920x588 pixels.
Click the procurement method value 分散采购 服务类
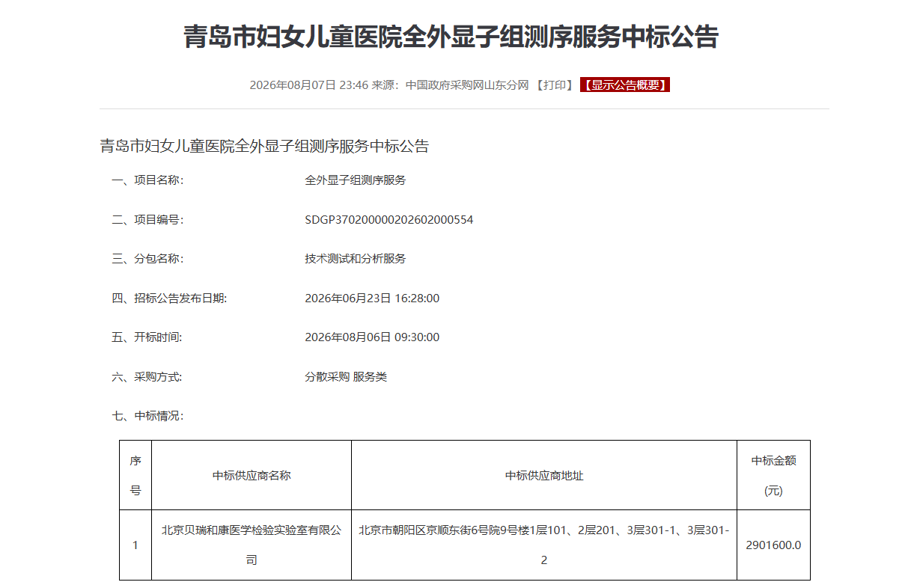click(x=346, y=377)
